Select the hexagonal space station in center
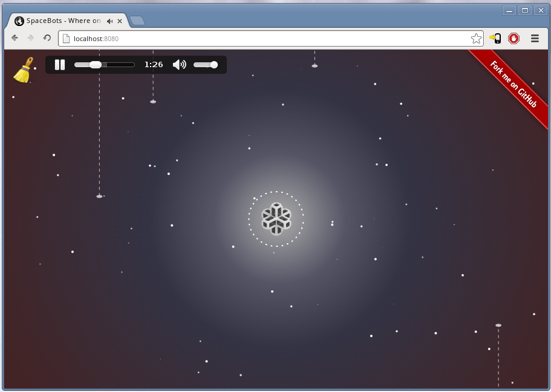Screen dimensions: 551x392 coord(276,218)
